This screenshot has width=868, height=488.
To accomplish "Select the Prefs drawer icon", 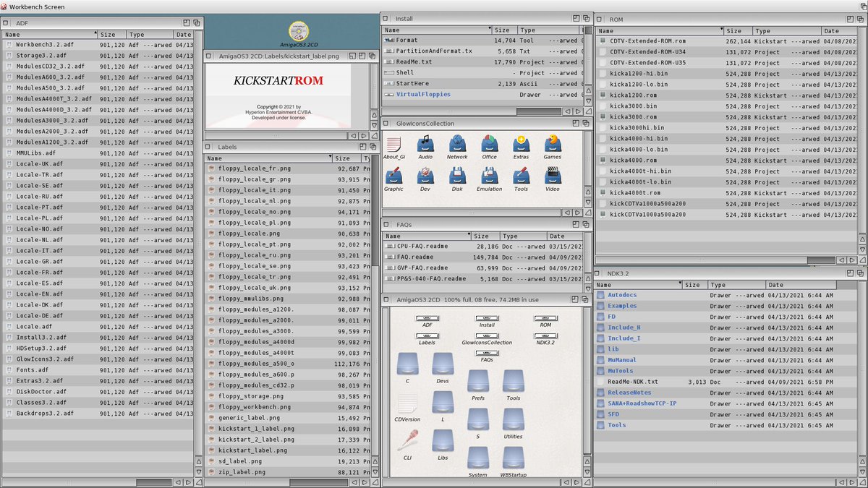I will point(478,381).
